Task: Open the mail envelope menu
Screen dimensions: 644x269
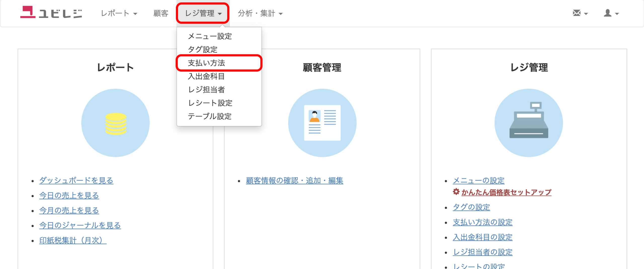Action: [x=580, y=13]
